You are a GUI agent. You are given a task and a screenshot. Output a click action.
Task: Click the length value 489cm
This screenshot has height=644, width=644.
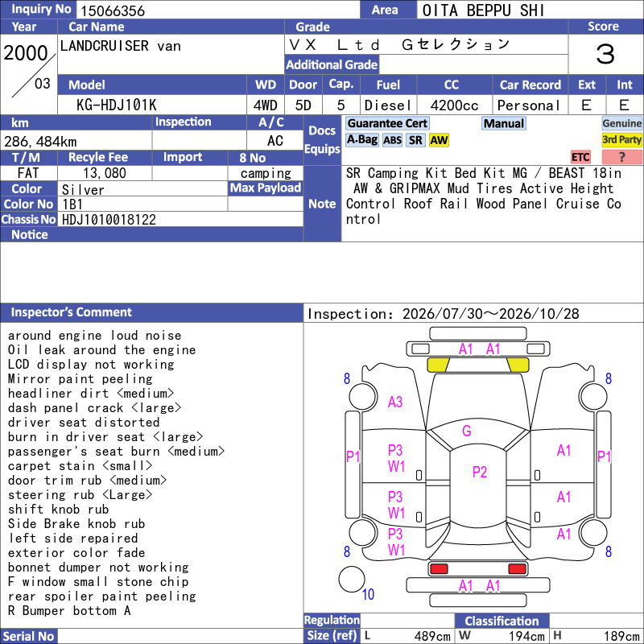[432, 636]
